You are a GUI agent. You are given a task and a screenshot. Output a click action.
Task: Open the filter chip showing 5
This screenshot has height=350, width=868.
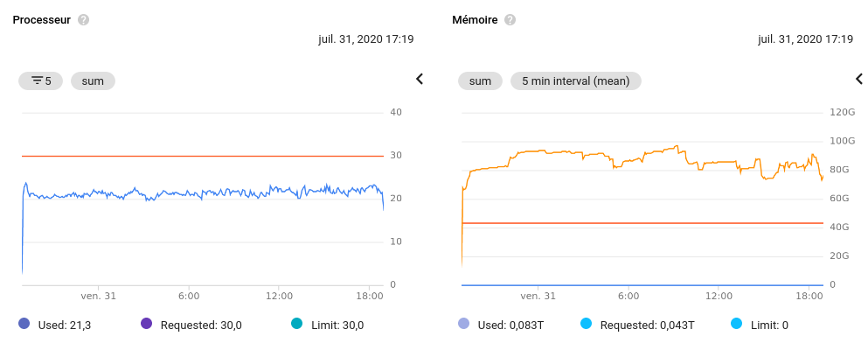[41, 80]
